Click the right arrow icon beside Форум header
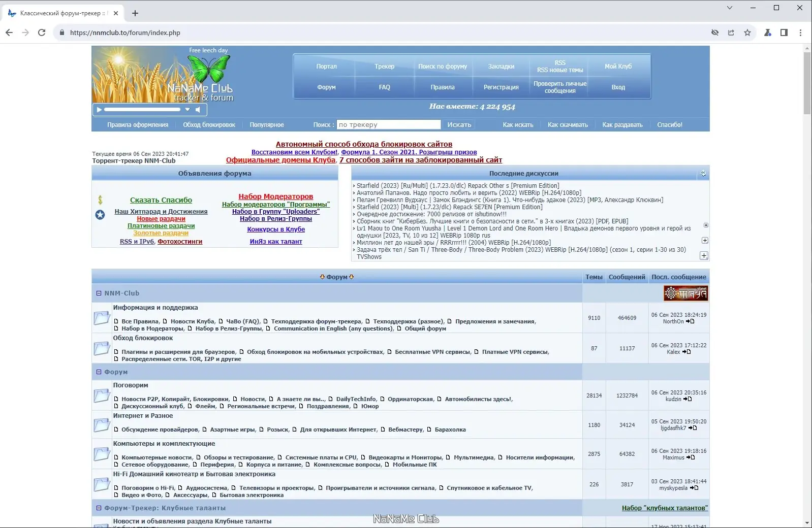The image size is (812, 528). pos(352,277)
